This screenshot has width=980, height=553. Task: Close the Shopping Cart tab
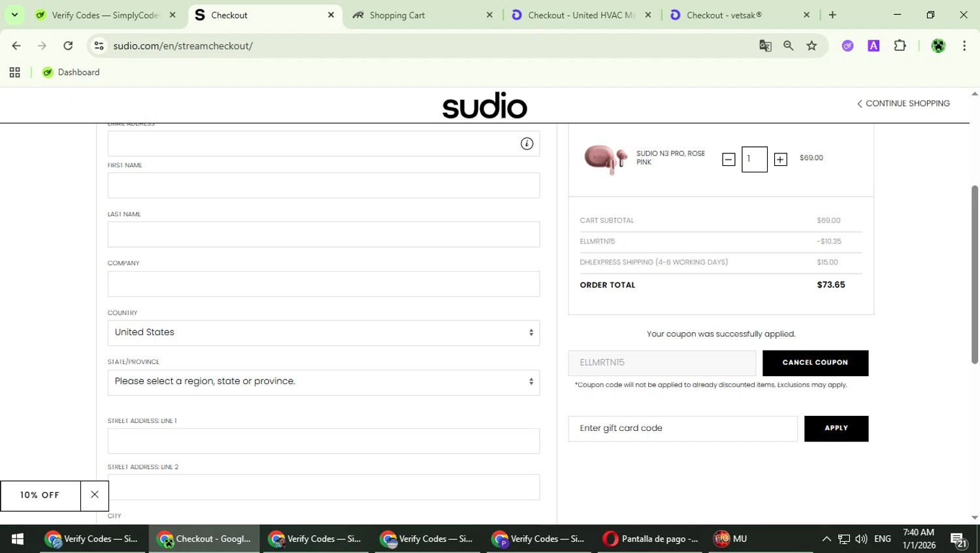click(489, 15)
